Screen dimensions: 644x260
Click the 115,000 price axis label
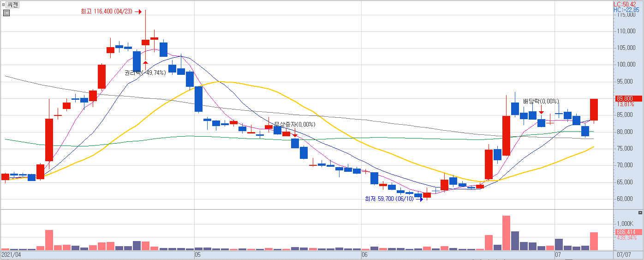627,15
